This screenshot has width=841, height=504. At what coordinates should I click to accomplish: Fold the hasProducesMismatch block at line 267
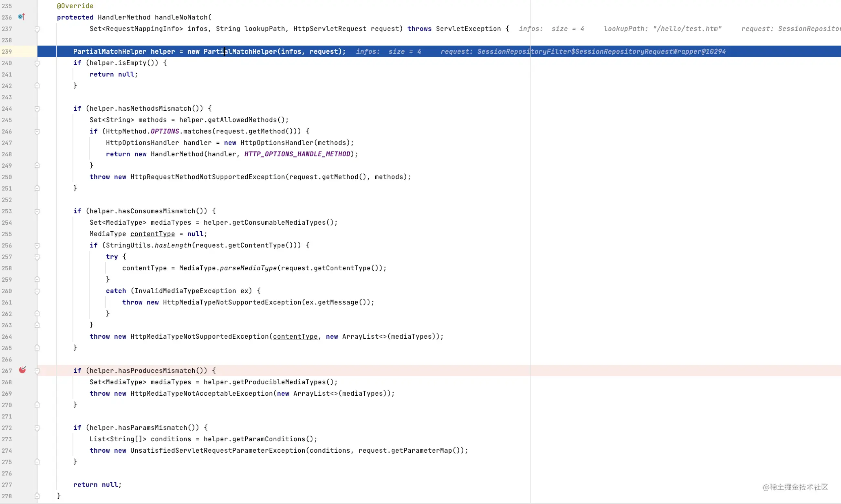37,371
